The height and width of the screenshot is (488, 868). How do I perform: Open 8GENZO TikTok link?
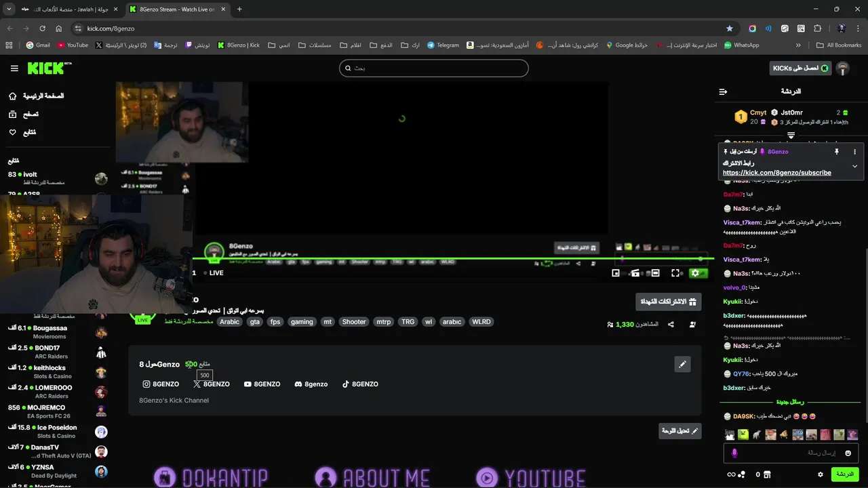tap(360, 384)
